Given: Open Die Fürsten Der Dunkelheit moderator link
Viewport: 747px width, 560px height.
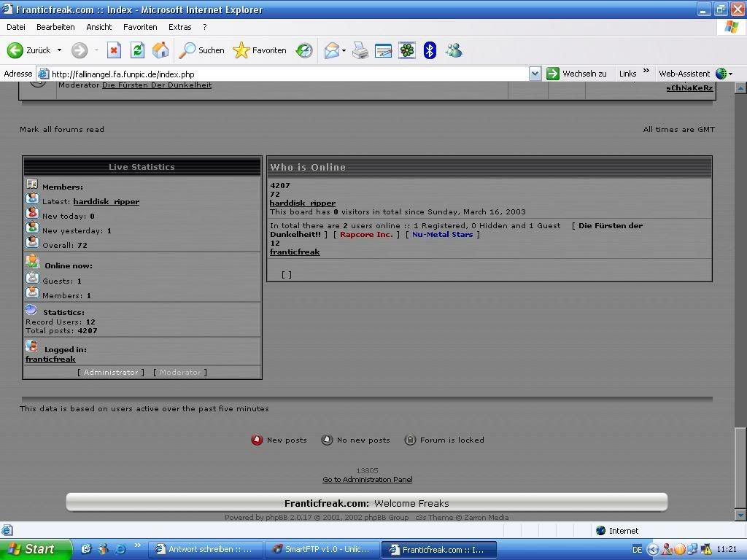Looking at the screenshot, I should click(x=157, y=85).
